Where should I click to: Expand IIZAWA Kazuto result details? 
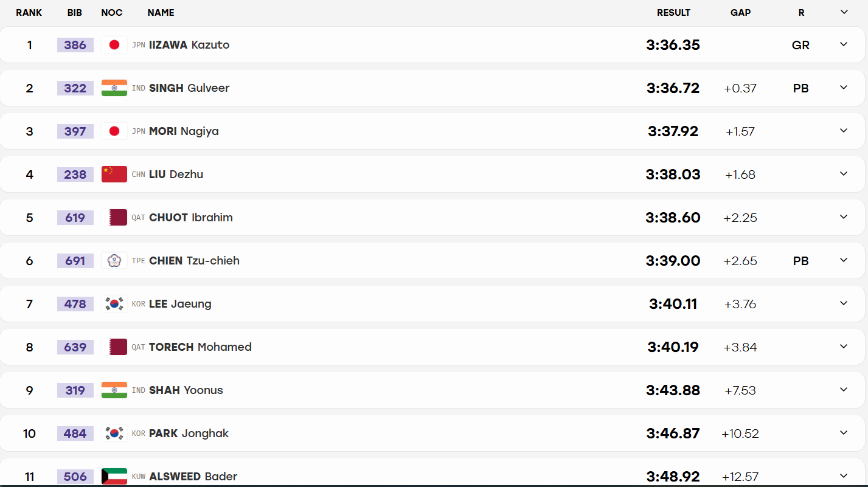[844, 44]
